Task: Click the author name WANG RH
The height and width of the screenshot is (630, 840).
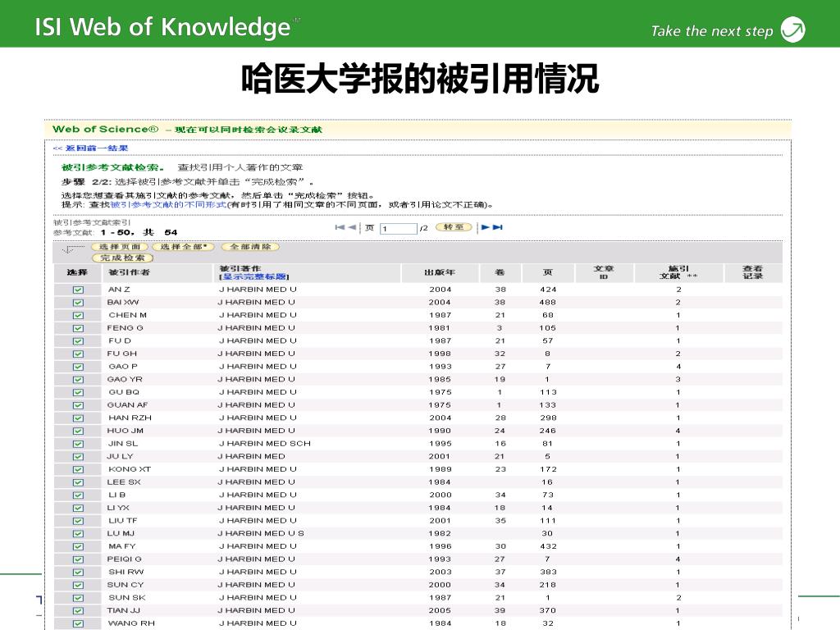Action: point(131,623)
